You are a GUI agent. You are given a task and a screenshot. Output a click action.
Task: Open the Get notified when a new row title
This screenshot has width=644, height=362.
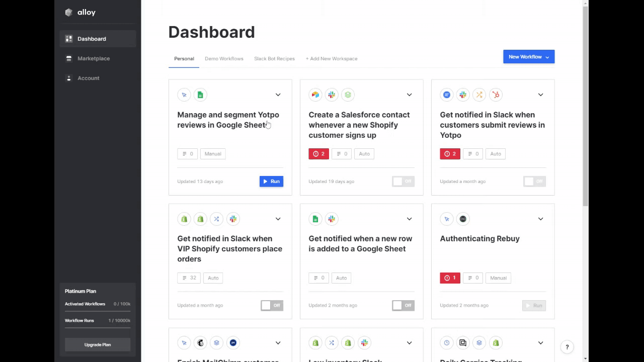point(360,244)
